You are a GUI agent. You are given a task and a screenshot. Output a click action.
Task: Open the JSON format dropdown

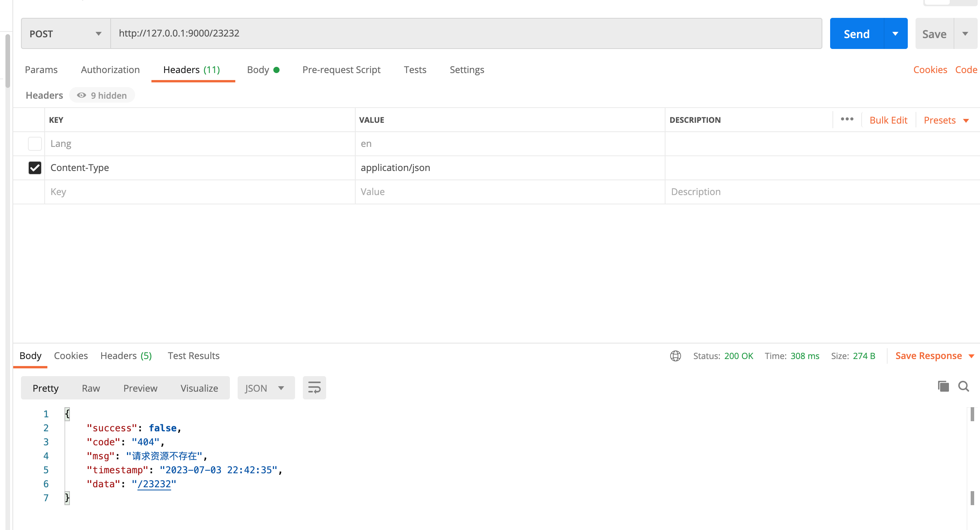(x=266, y=388)
